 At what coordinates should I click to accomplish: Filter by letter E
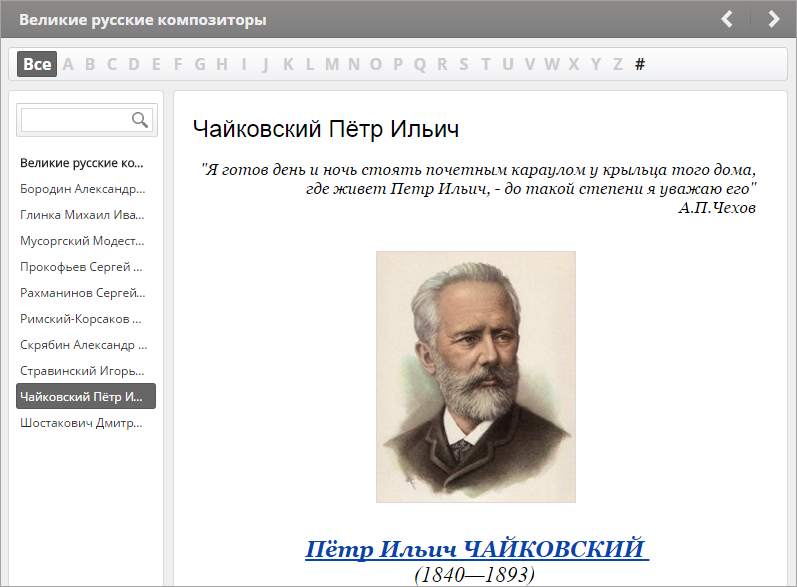(x=156, y=64)
